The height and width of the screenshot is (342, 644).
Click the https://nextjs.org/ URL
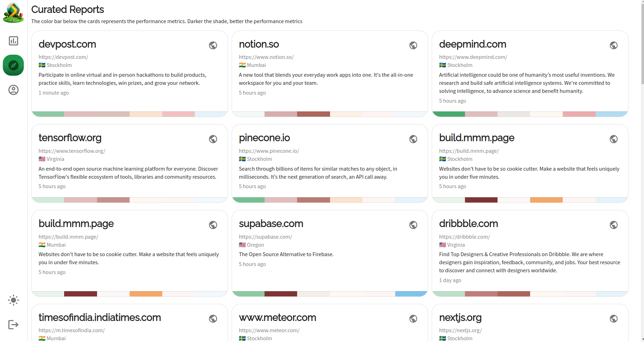(x=460, y=330)
